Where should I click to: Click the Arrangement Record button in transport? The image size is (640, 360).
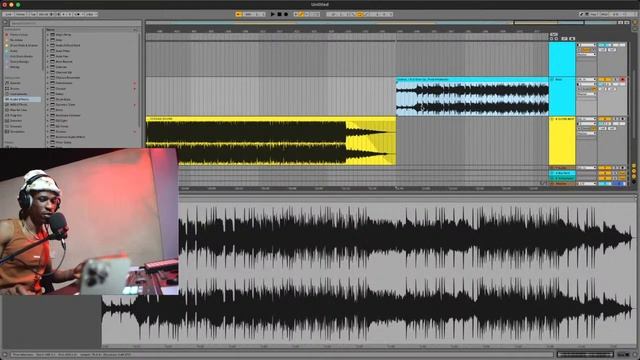(286, 14)
